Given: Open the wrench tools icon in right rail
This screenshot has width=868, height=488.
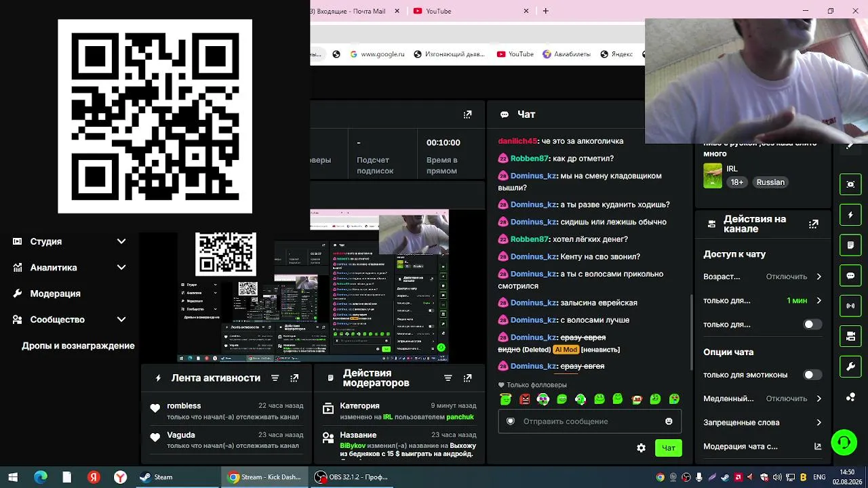Looking at the screenshot, I should 850,367.
